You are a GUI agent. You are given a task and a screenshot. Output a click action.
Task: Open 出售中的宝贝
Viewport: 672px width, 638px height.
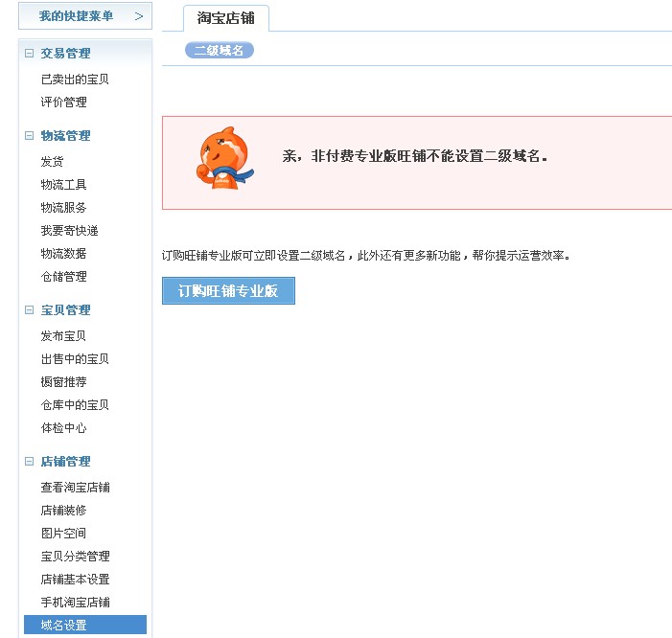(75, 359)
